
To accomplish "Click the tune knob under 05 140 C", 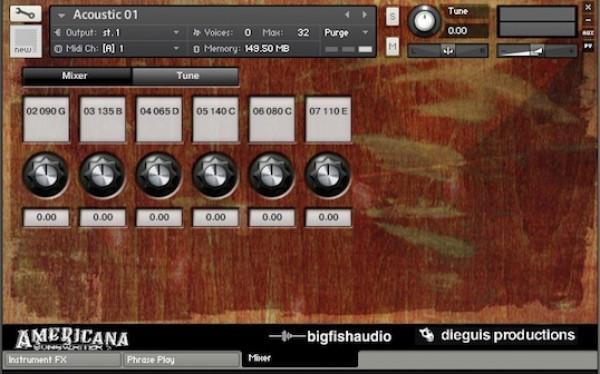I will [x=215, y=175].
